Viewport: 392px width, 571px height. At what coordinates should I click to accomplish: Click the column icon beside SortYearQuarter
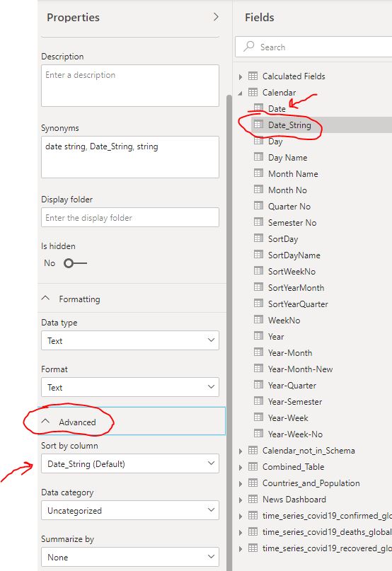coord(258,304)
